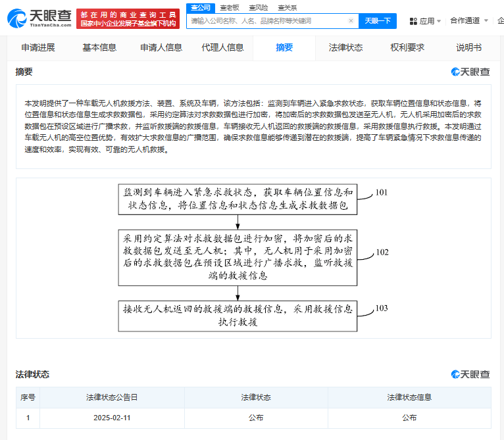Open the 代理人信息 tab
Viewport: 504px width, 440px height.
click(222, 47)
